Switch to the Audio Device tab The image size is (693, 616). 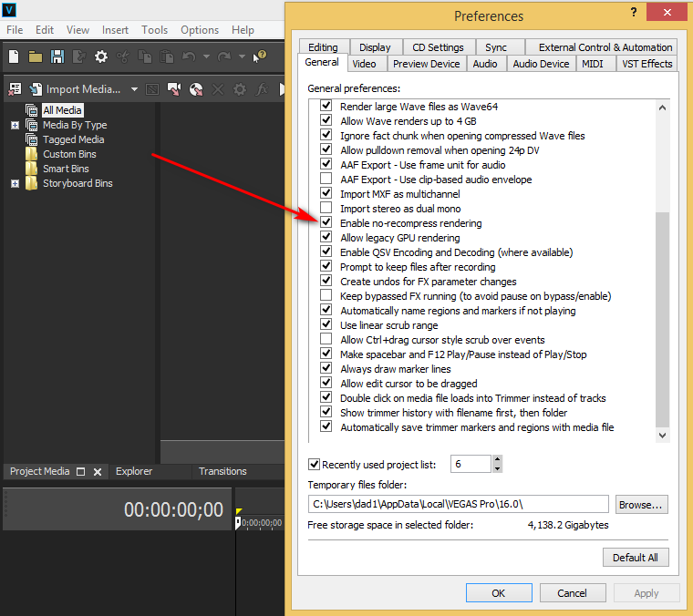541,64
